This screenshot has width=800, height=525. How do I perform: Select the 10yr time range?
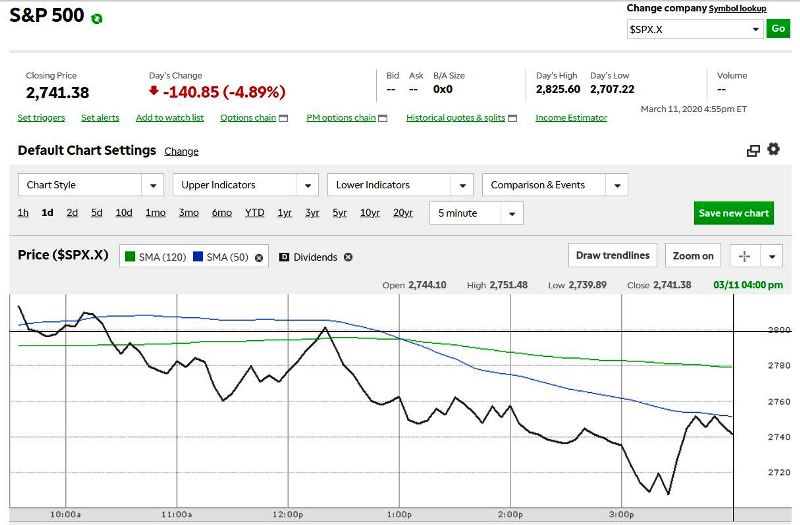[370, 213]
